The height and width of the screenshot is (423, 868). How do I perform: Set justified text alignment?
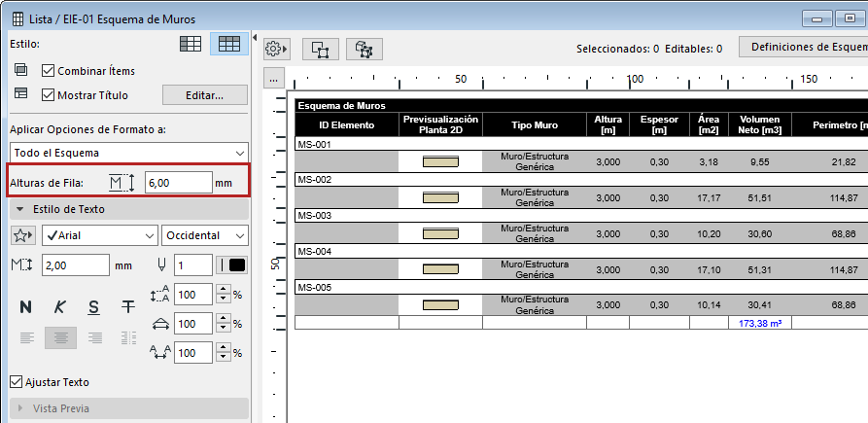[x=129, y=337]
